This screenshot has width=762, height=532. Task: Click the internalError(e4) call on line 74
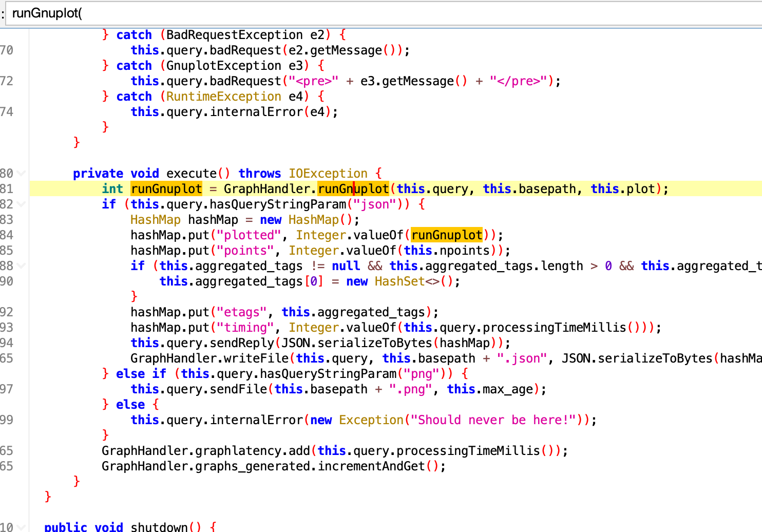tap(271, 111)
